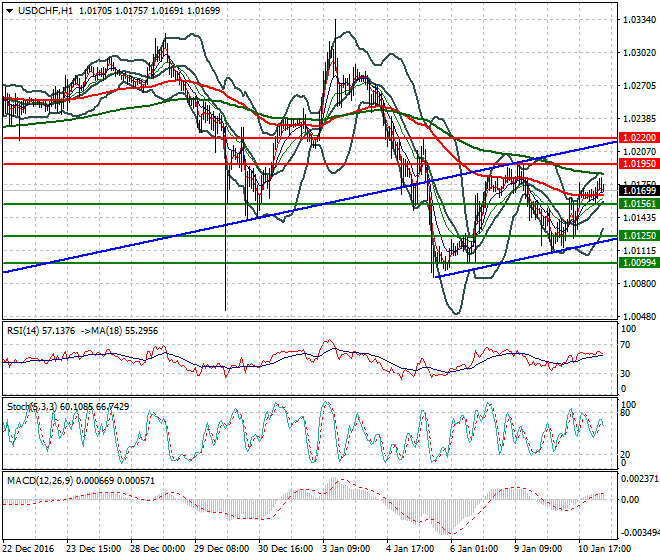Screen dimensions: 660x560
Task: Click the RSI 70 level scale label
Action: point(626,345)
